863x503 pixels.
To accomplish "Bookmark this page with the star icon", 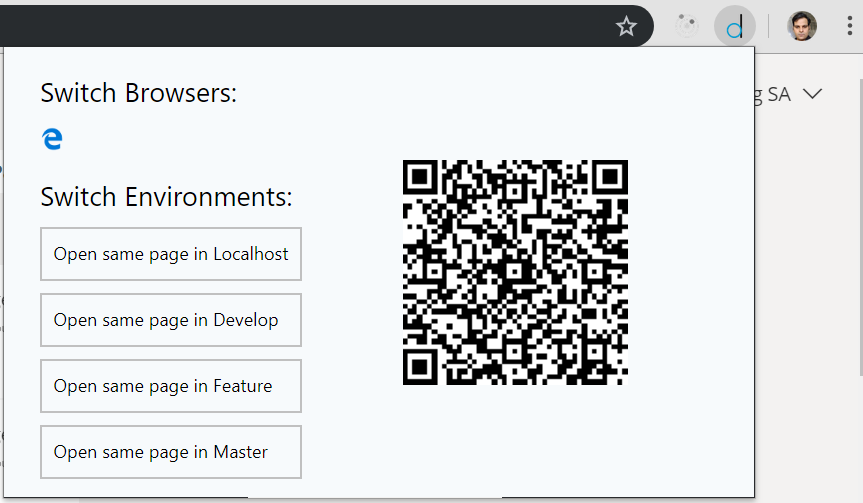I will (626, 26).
